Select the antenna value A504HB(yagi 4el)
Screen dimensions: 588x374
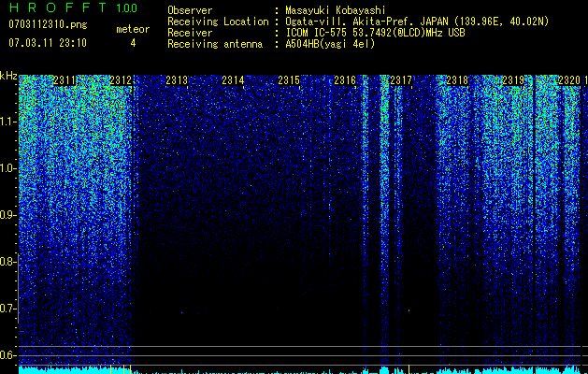(330, 44)
